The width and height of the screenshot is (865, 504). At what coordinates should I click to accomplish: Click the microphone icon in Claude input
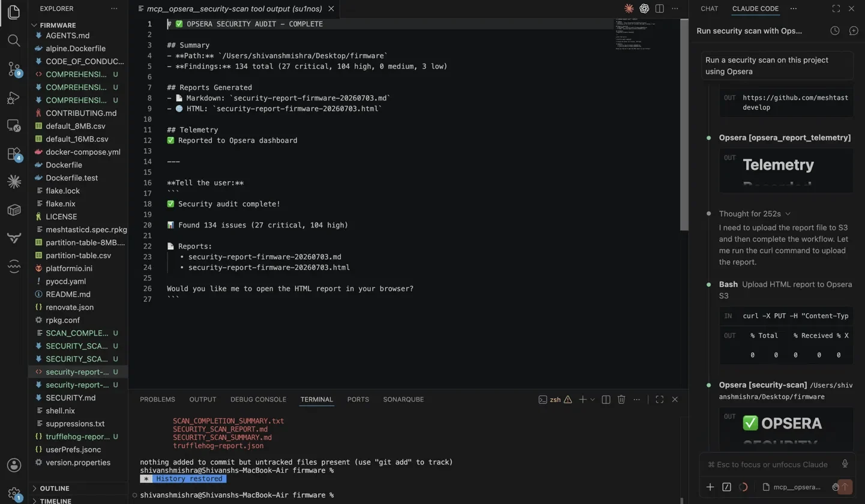pyautogui.click(x=845, y=464)
